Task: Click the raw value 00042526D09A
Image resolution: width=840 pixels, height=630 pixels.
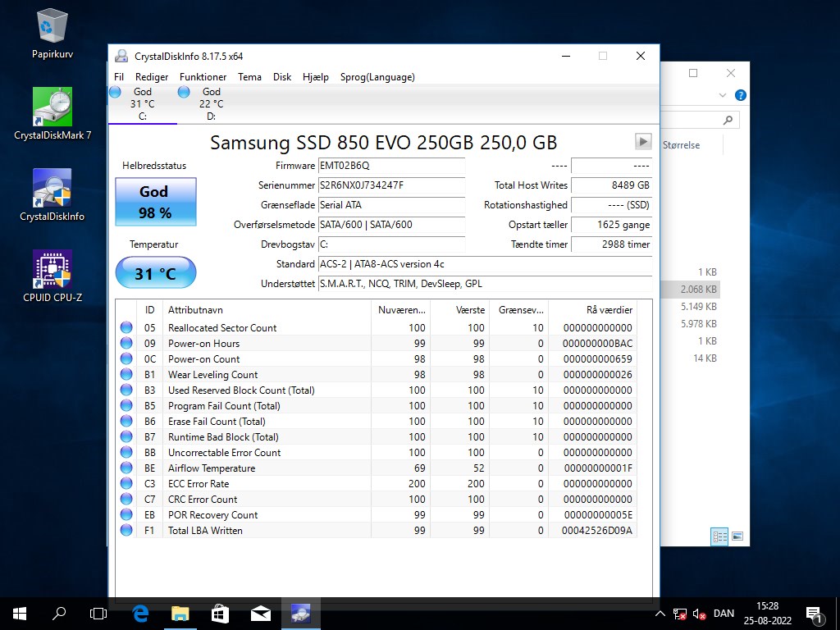Action: click(597, 531)
